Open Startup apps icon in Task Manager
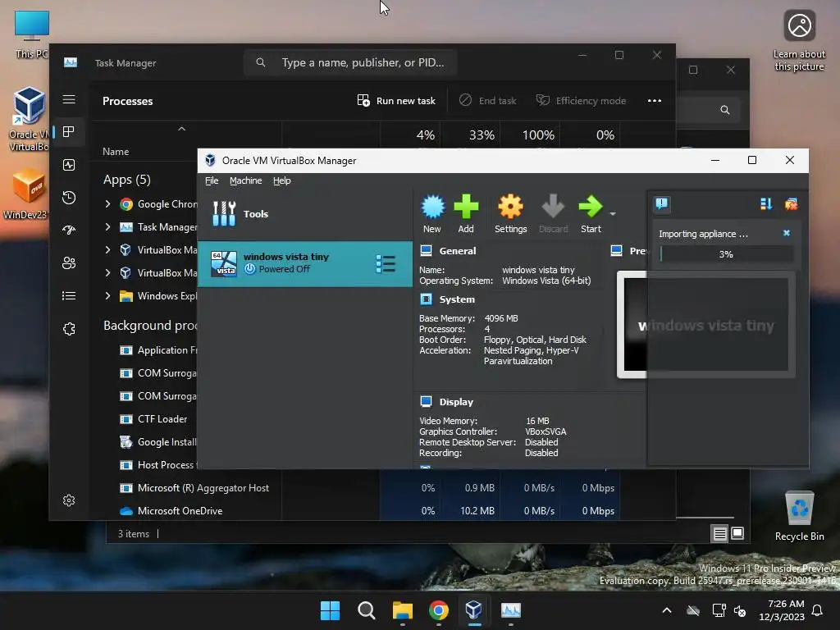The image size is (840, 630). [x=69, y=231]
